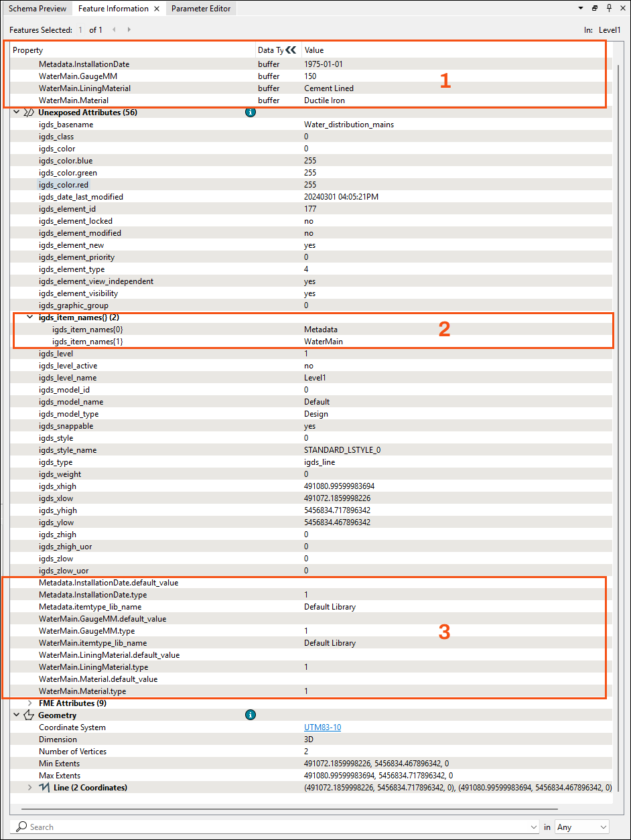
Task: Open the UTM83-10 coordinate system link
Action: click(x=322, y=727)
